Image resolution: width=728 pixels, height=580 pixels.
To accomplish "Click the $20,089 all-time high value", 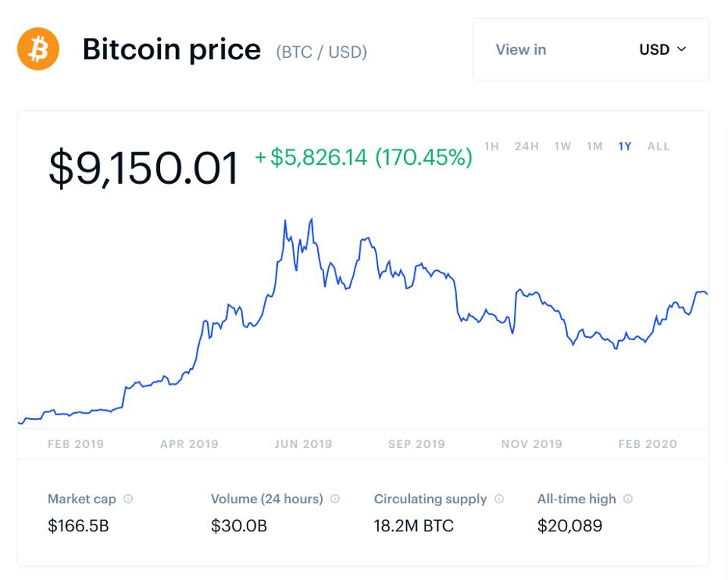I will (x=569, y=525).
